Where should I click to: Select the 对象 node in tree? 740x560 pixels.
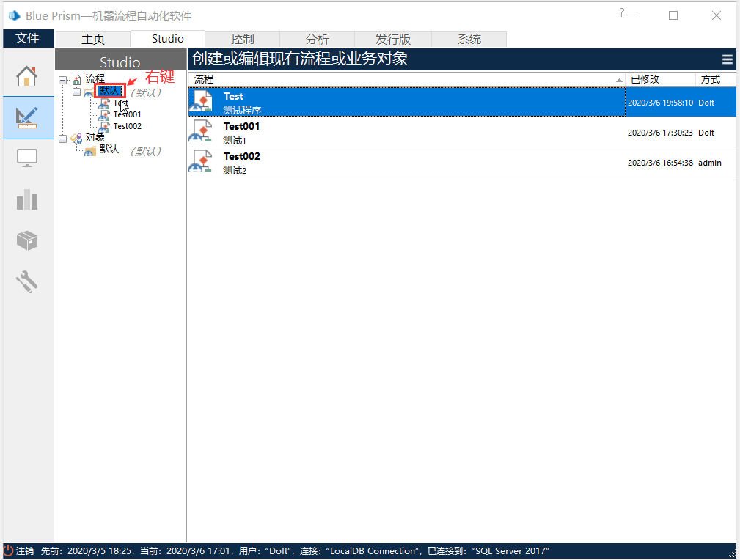95,138
